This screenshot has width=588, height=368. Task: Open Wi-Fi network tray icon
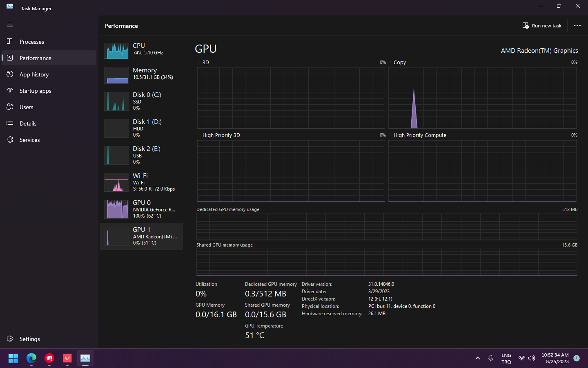[x=522, y=358]
